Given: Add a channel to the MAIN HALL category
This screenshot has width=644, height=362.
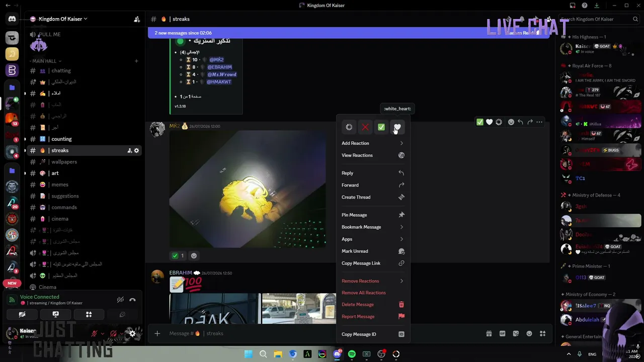Looking at the screenshot, I should pos(136,61).
